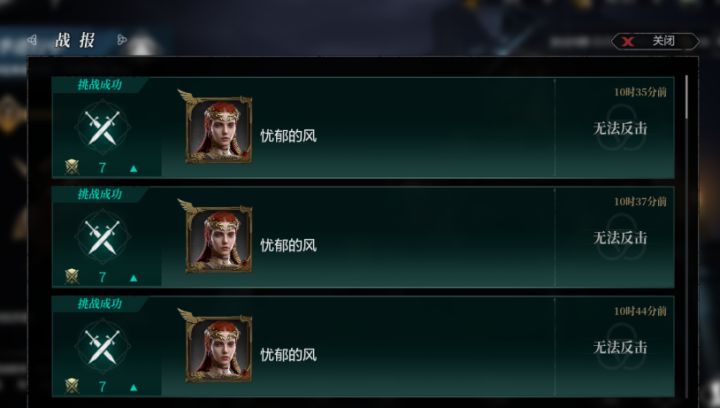Click crossed swords icon in 10时37分前 report

click(x=103, y=237)
